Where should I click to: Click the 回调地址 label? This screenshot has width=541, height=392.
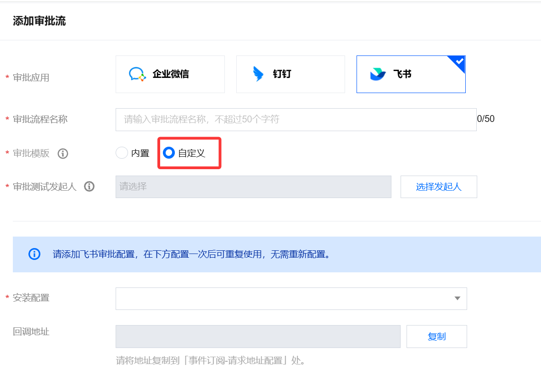31,331
